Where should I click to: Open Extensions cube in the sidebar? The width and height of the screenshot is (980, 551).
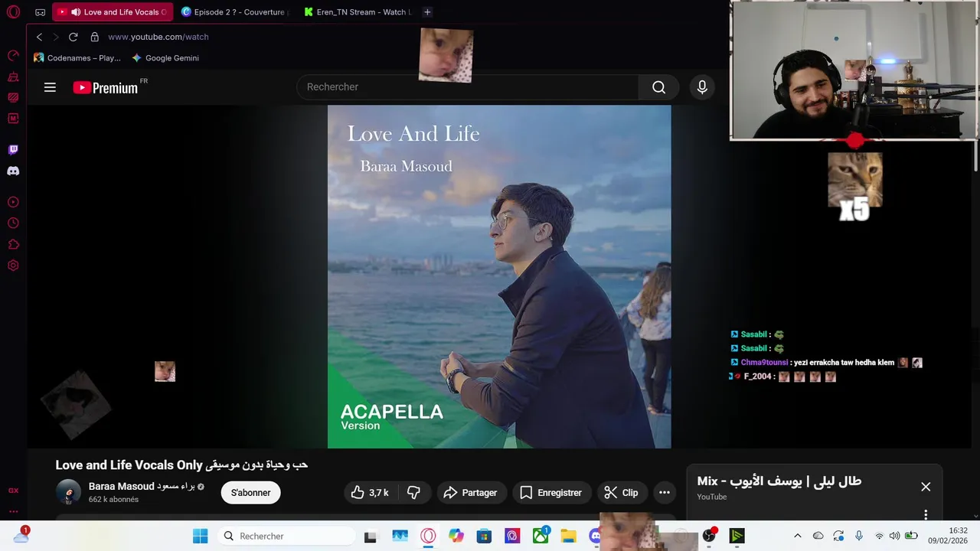click(x=13, y=245)
